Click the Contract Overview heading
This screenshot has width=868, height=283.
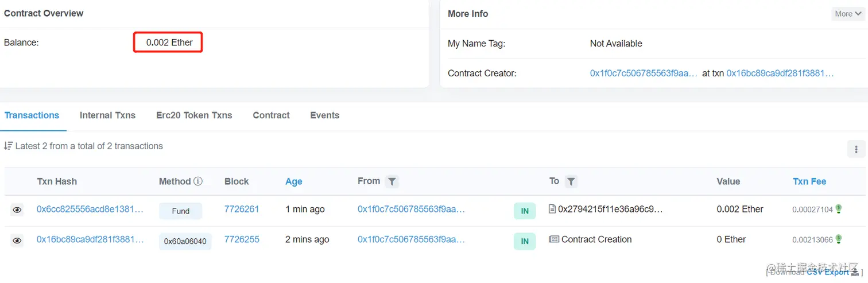(x=44, y=13)
